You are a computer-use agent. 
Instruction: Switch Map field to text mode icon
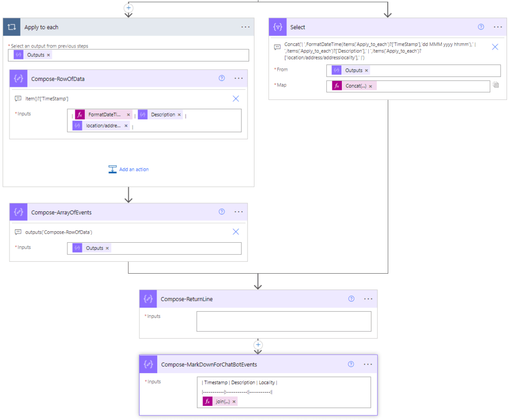[x=496, y=85]
